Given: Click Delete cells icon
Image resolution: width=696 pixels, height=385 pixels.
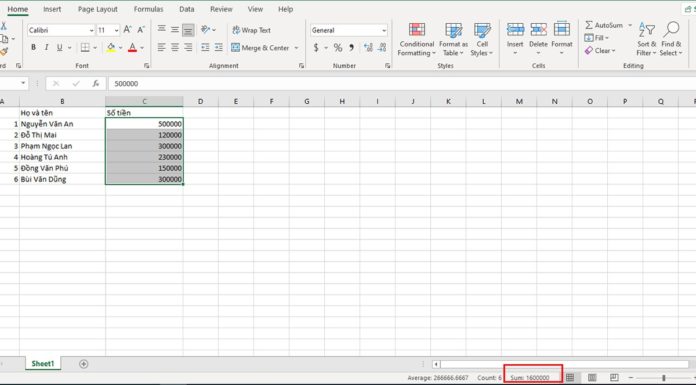Looking at the screenshot, I should (x=538, y=30).
